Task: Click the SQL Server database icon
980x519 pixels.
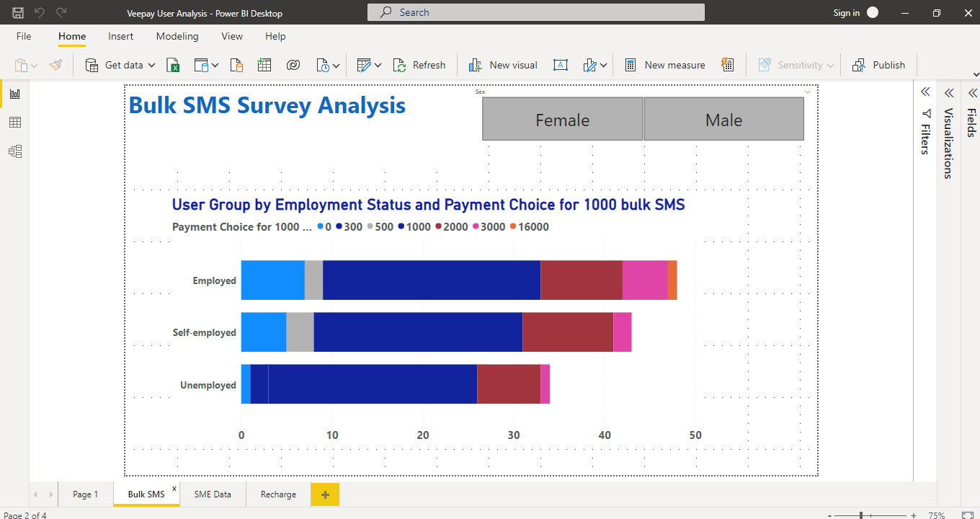Action: (x=237, y=65)
